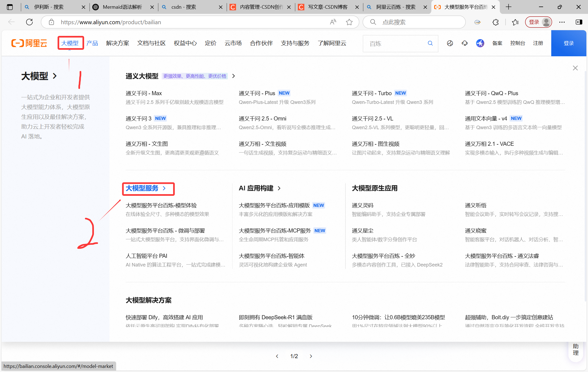Open 了解阿里云 nav item
The height and width of the screenshot is (372, 588).
click(332, 43)
